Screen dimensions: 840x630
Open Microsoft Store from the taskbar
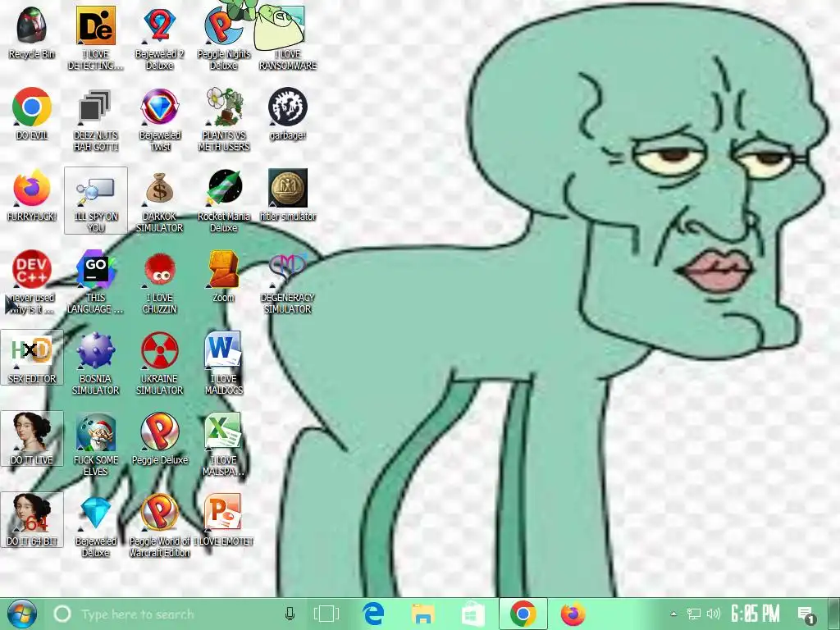473,614
